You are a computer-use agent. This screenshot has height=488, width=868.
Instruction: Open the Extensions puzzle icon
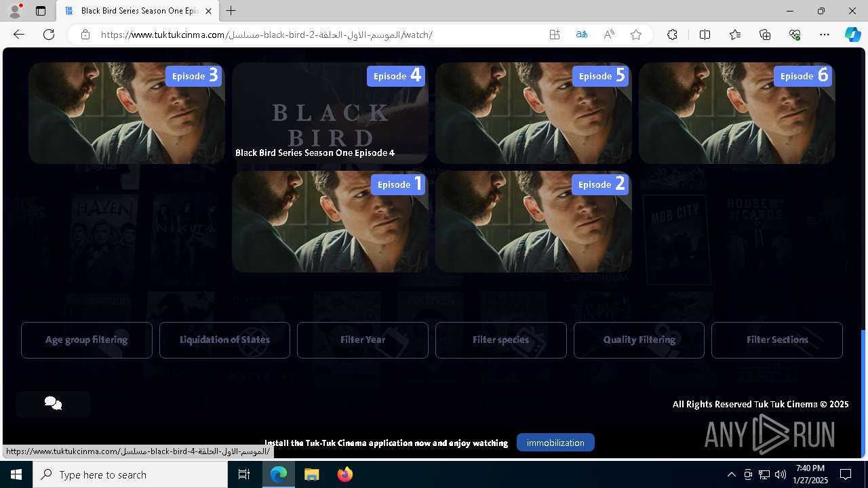coord(672,35)
